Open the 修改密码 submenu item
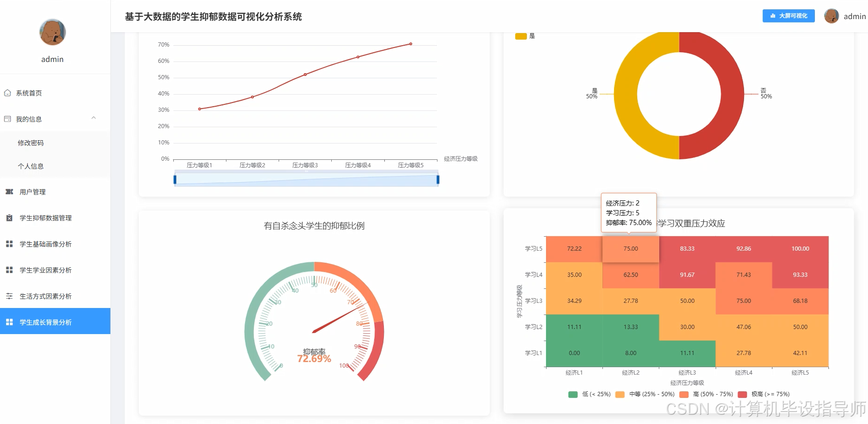The image size is (868, 424). 55,143
